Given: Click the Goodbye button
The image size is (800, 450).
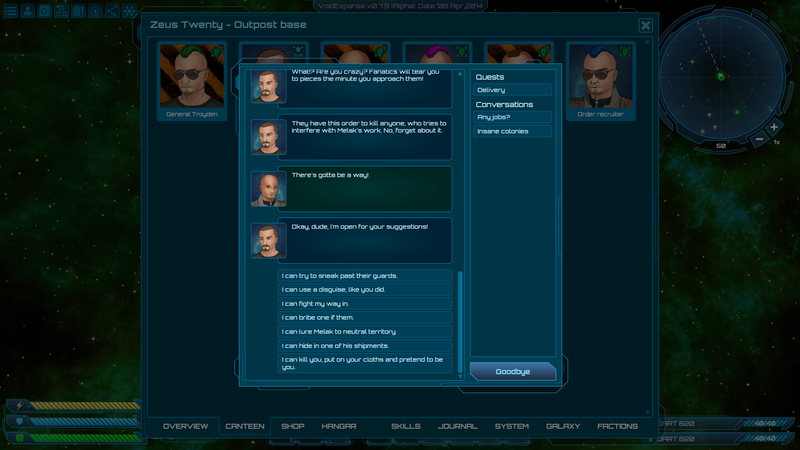Looking at the screenshot, I should [x=513, y=371].
